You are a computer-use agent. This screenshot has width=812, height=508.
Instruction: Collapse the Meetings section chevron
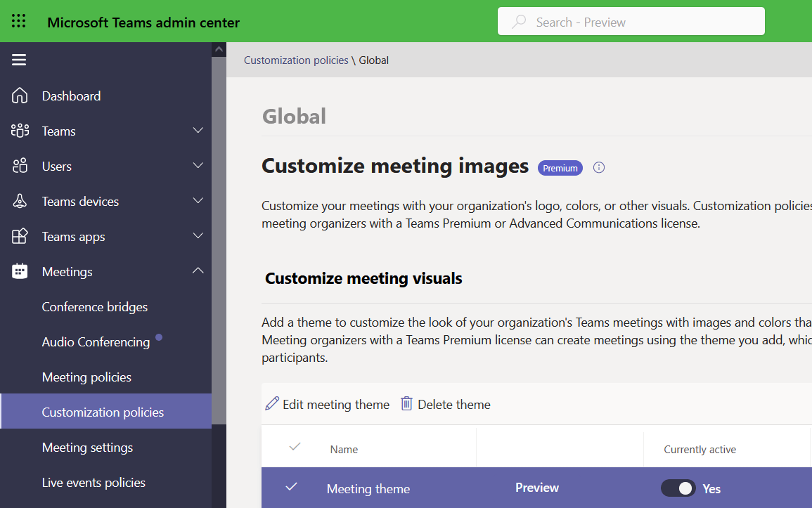198,271
